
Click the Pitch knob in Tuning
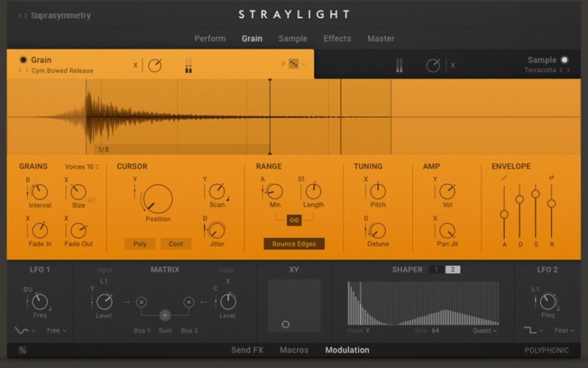coord(378,191)
